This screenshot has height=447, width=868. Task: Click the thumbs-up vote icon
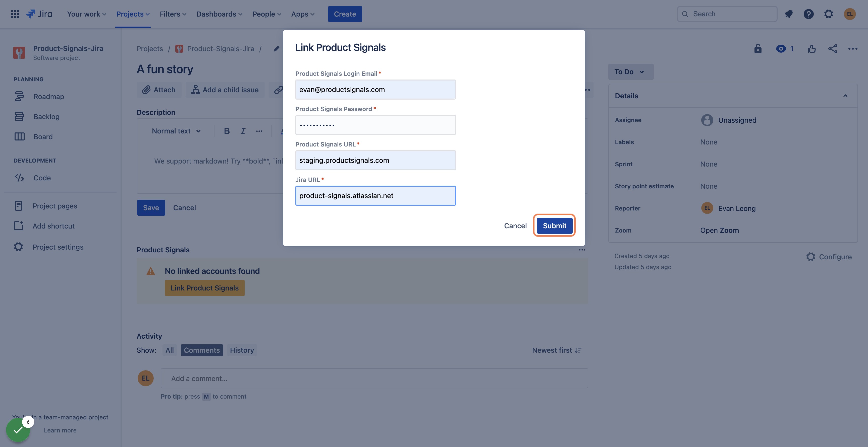[x=811, y=49]
